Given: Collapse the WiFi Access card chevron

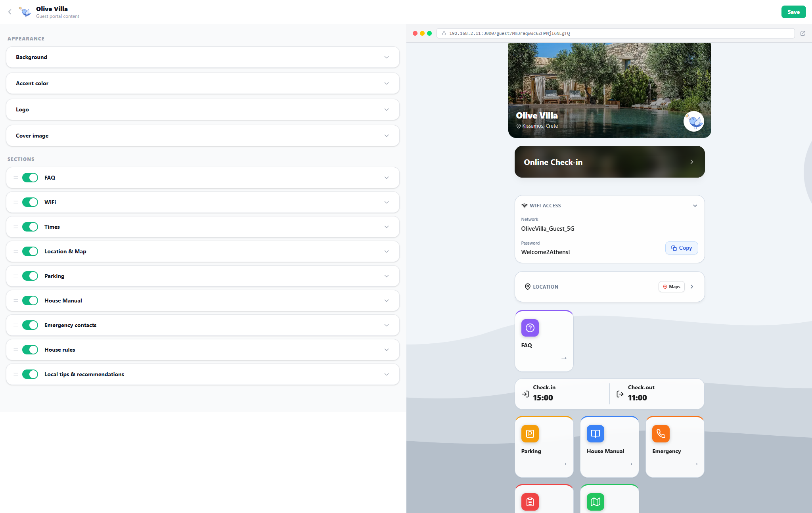Looking at the screenshot, I should (695, 206).
